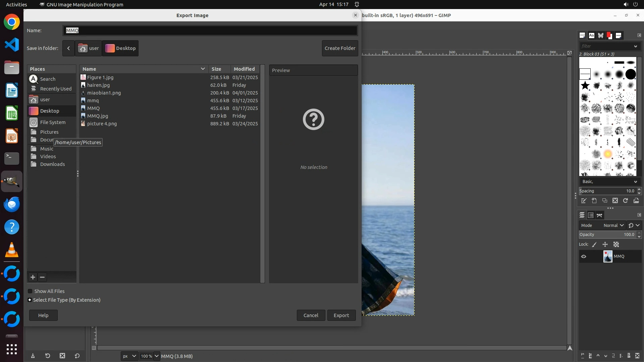Click the delete brush icon
Viewport: 644px width, 362px height.
615,201
